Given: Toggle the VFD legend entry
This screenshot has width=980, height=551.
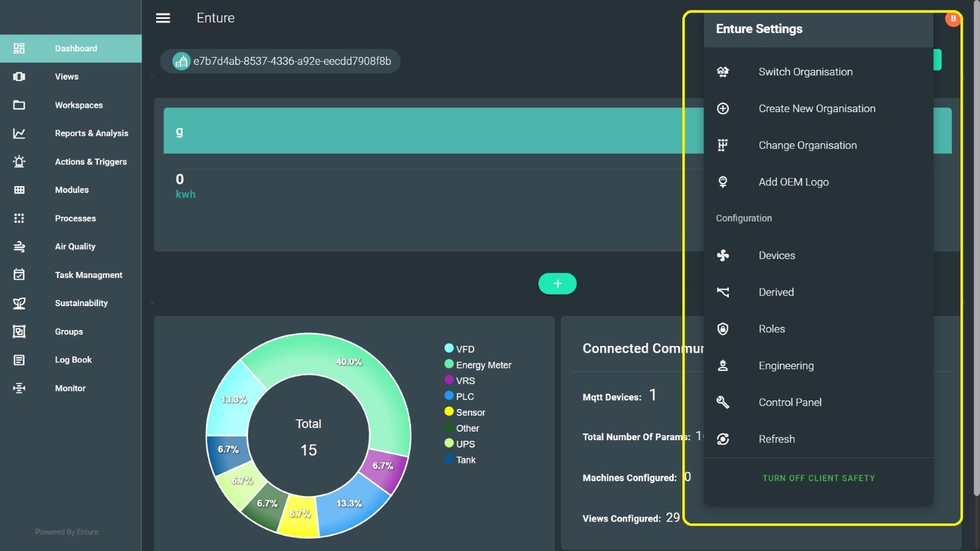Looking at the screenshot, I should [464, 349].
